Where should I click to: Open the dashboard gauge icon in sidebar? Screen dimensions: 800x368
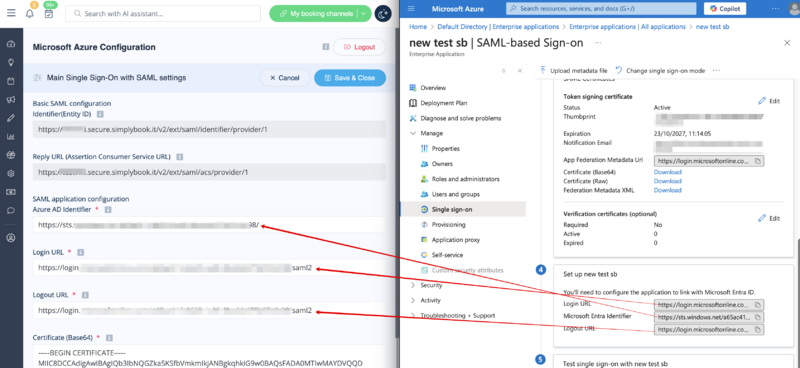[x=11, y=44]
